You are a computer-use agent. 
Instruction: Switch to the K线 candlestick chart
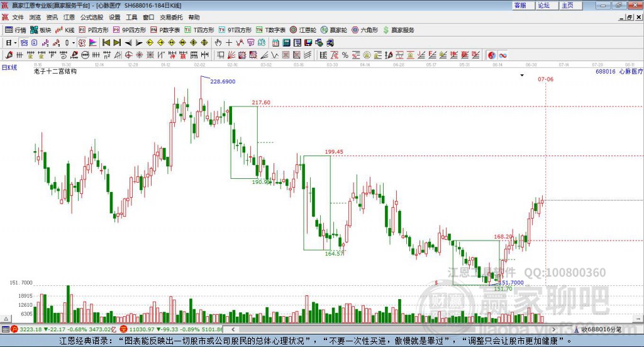[x=65, y=30]
